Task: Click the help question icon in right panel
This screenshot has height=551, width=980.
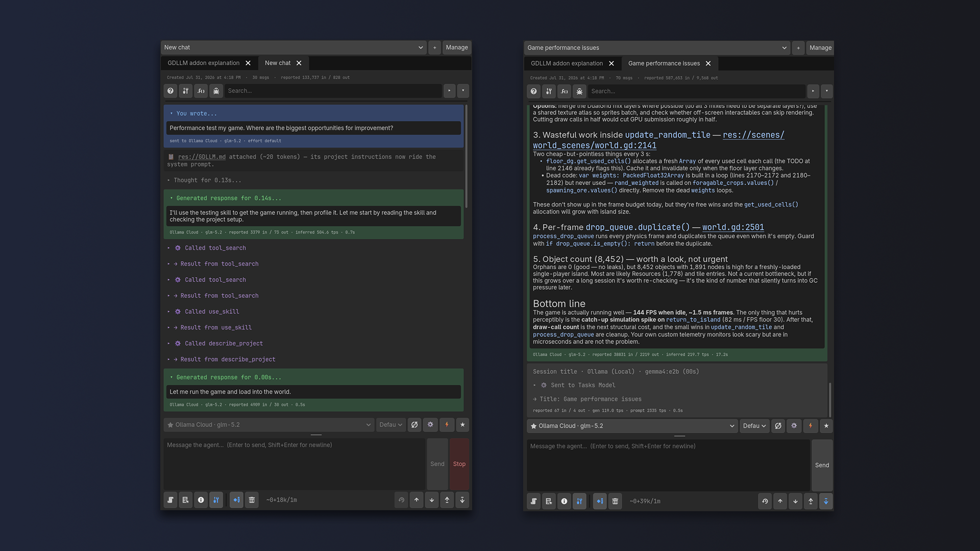Action: [534, 91]
